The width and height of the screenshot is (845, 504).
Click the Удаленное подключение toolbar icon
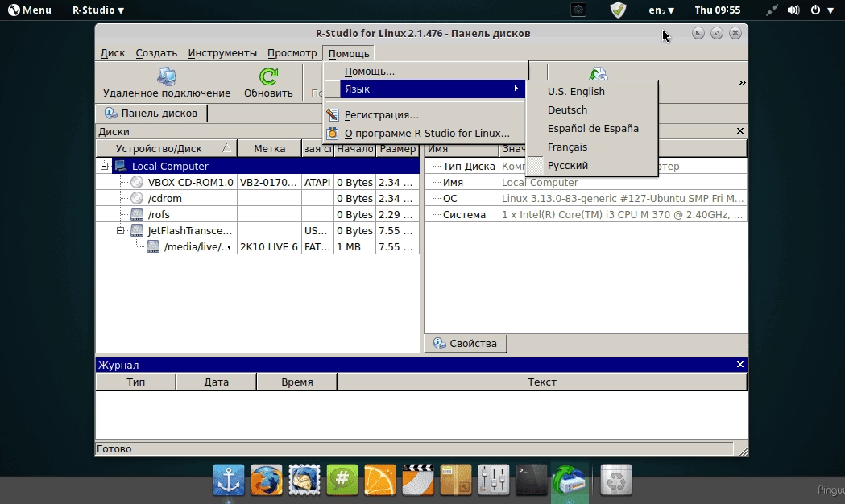click(x=167, y=76)
